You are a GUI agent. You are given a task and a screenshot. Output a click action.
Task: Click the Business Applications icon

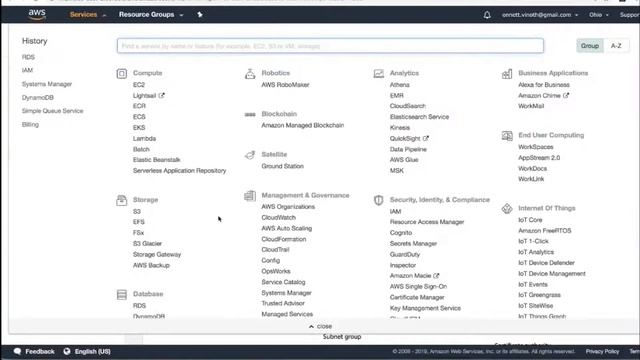[507, 73]
